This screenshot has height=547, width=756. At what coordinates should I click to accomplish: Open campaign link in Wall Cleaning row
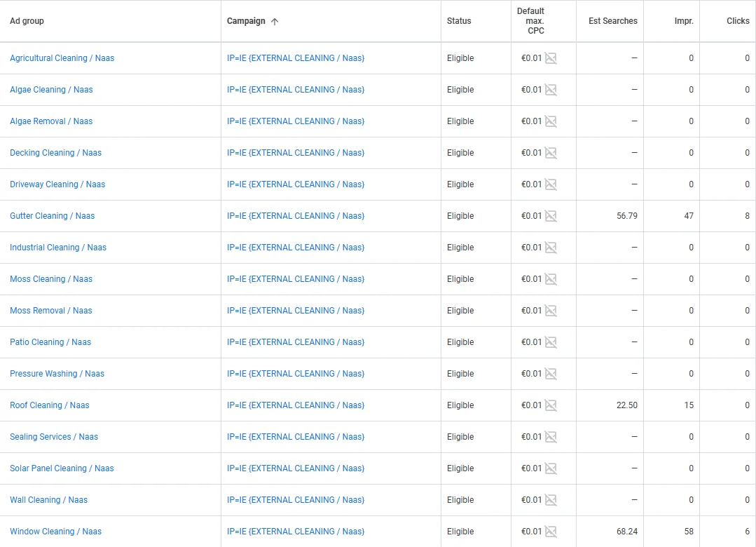296,500
